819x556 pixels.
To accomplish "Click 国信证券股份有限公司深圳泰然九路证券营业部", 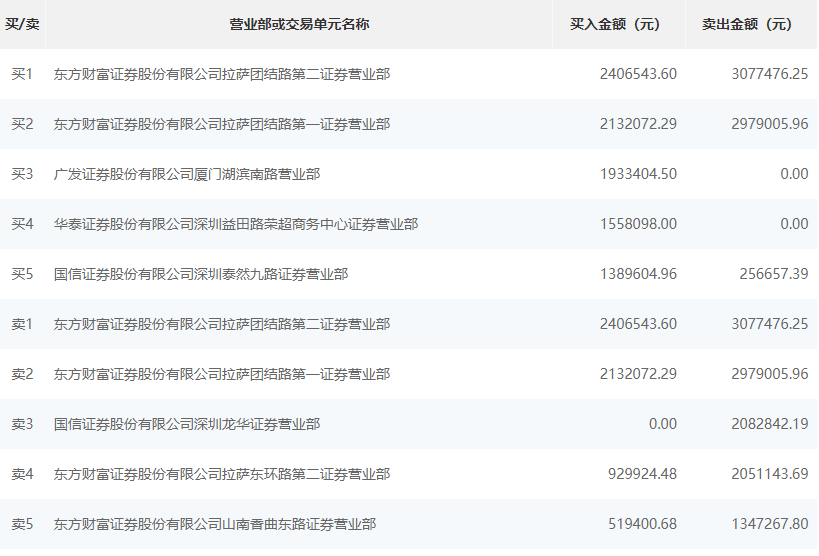I will (201, 274).
